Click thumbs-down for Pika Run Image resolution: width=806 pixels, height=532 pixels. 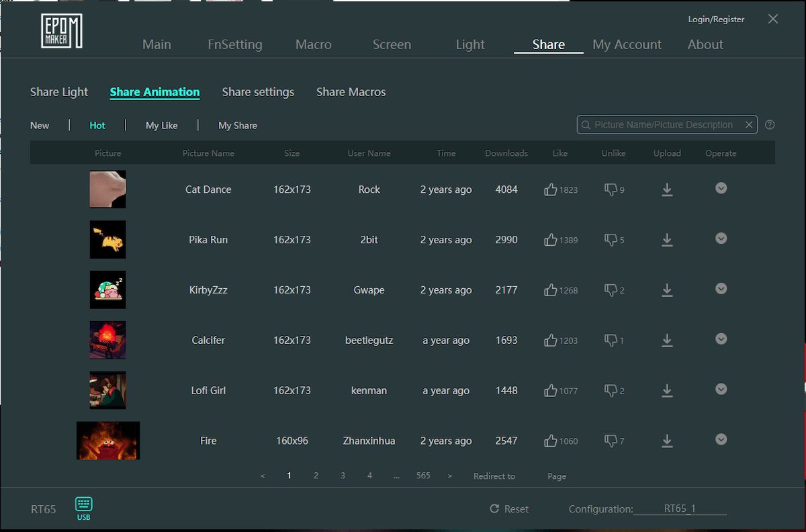pos(611,240)
